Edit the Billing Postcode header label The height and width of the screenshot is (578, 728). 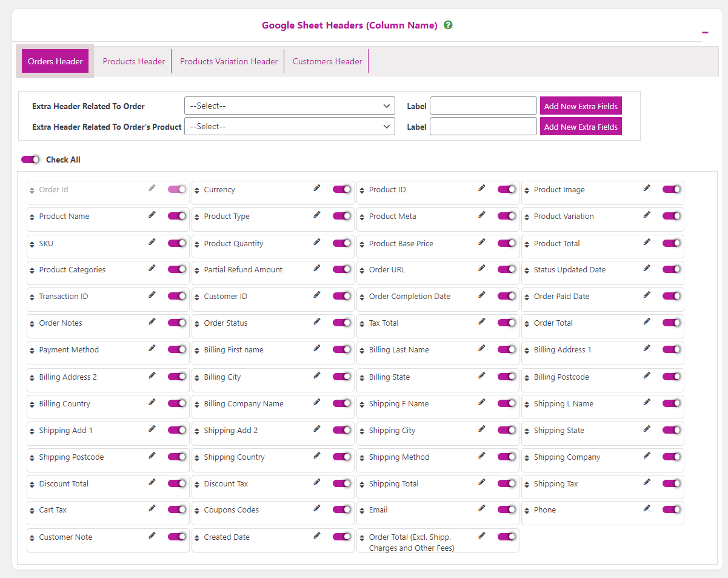pyautogui.click(x=647, y=375)
